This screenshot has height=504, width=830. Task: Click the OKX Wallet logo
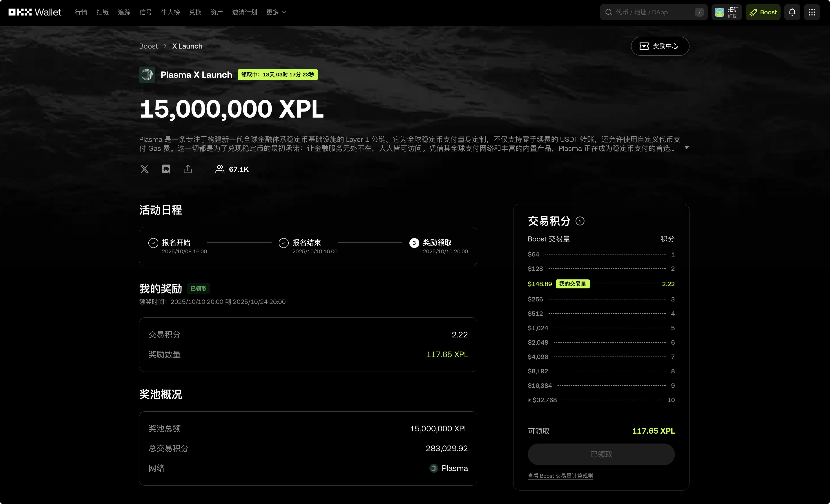click(35, 12)
